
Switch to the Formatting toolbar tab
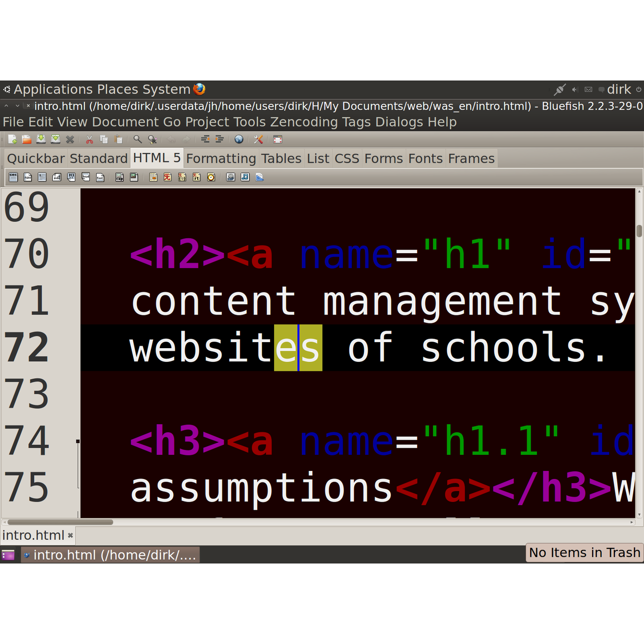pos(221,158)
